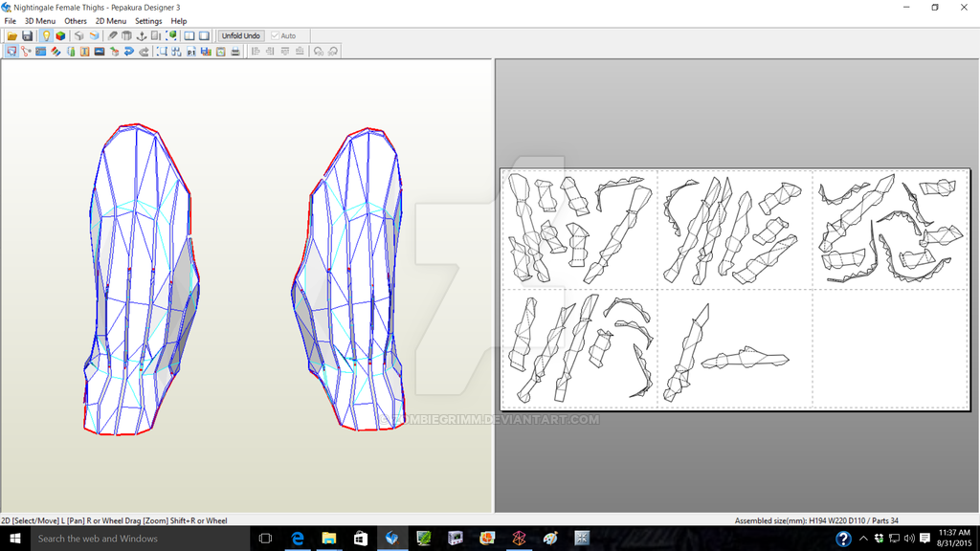Choose the gray cylinder toolbar icon
Viewport: 980px width, 551px height.
pos(127,36)
